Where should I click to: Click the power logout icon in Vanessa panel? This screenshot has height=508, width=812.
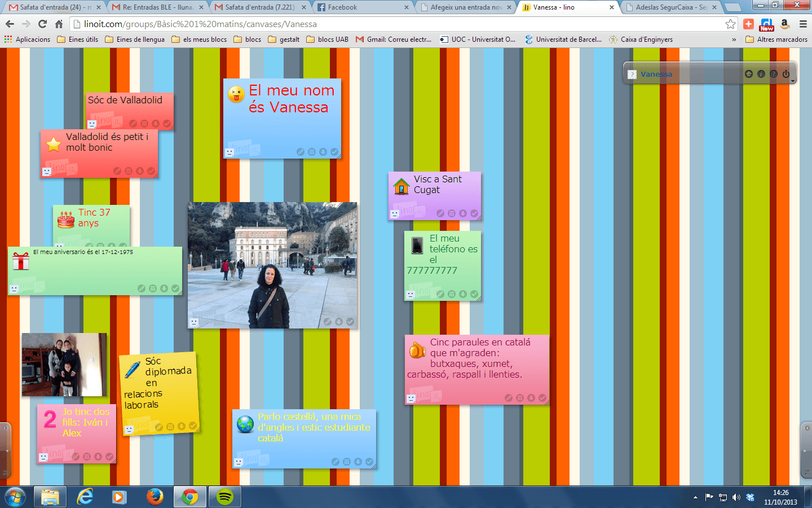tap(786, 74)
